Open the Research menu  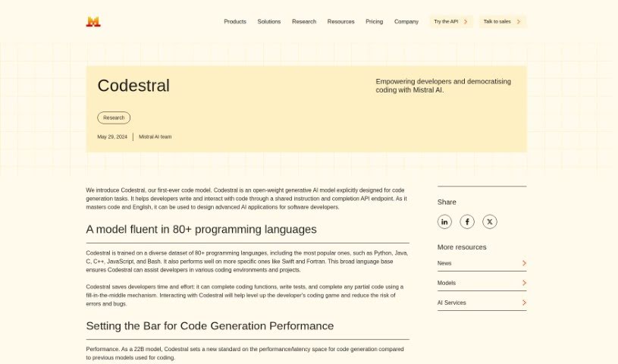304,22
